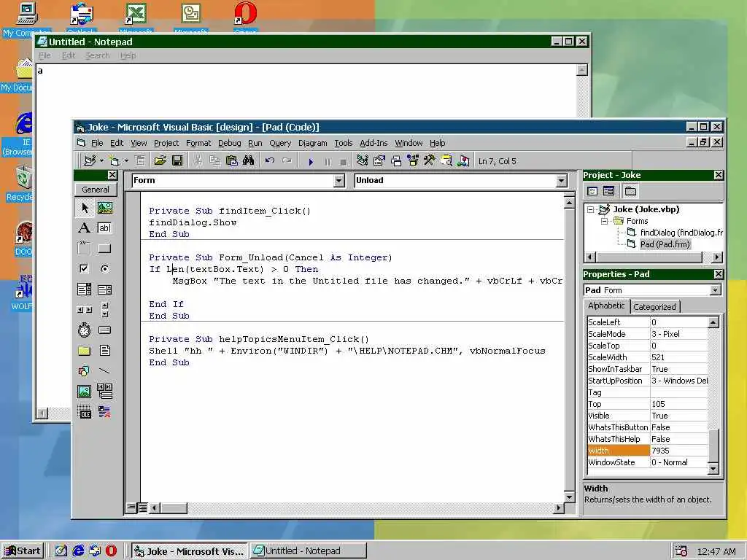Select the CheckBox control in the toolbox

coord(85,268)
